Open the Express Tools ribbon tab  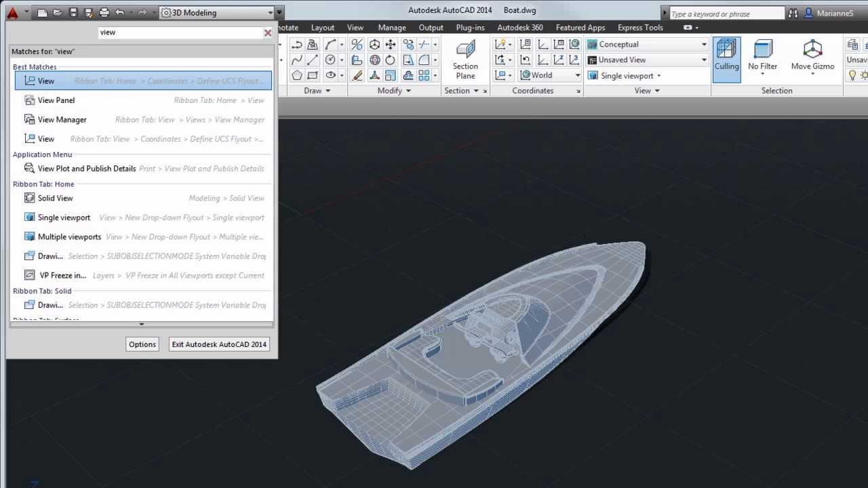pyautogui.click(x=640, y=28)
